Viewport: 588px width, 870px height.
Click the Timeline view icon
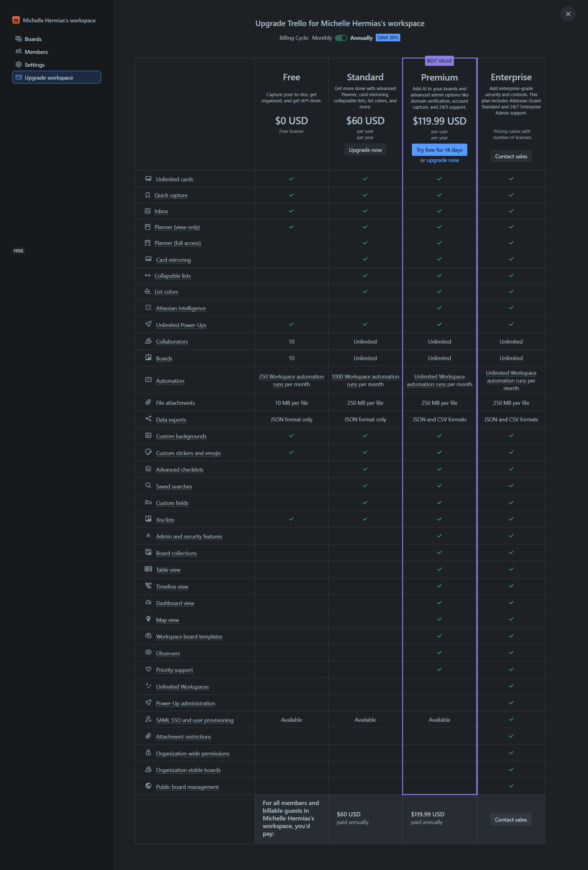tap(148, 586)
